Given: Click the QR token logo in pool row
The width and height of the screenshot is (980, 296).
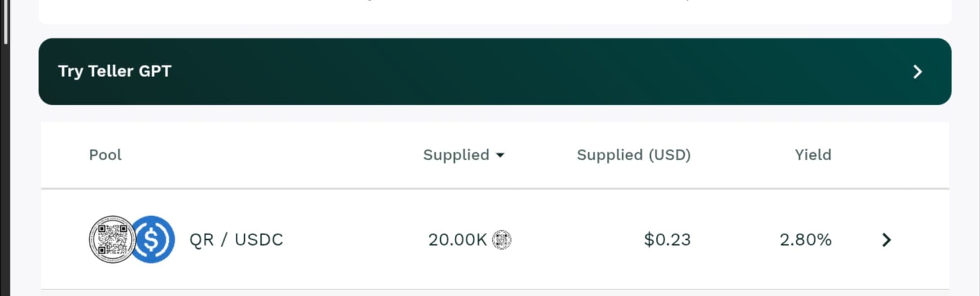Looking at the screenshot, I should [111, 240].
